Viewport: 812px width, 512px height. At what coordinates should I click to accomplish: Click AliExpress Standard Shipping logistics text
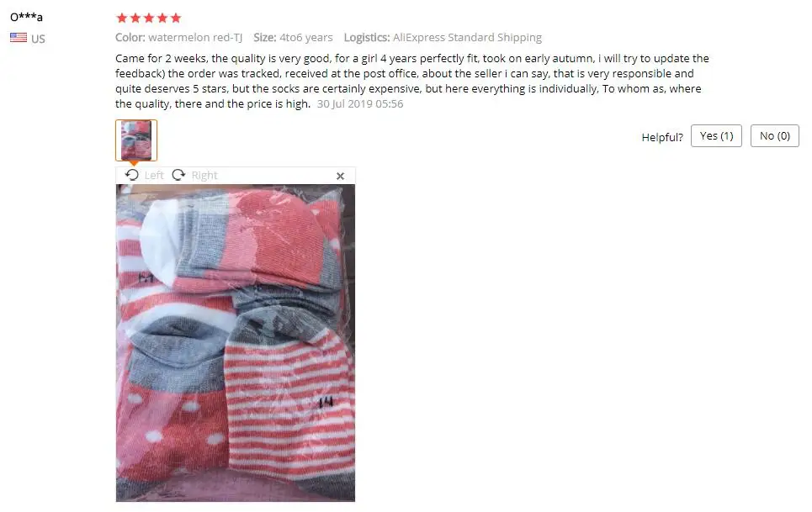(467, 37)
